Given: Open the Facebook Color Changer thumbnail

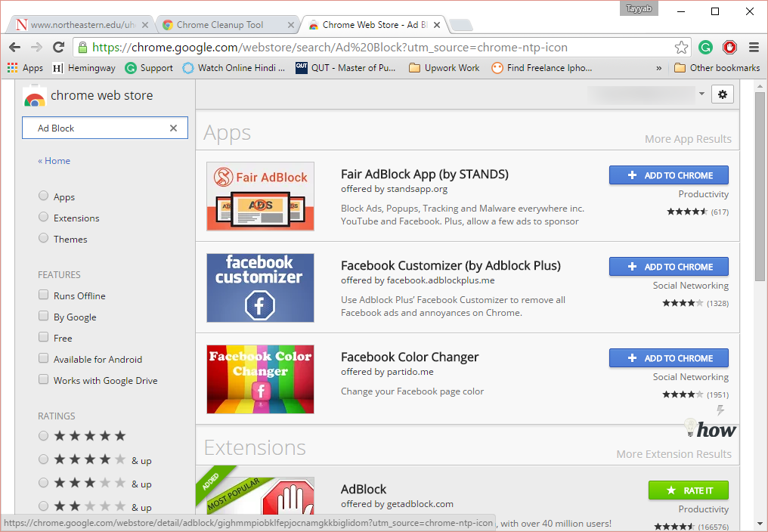Looking at the screenshot, I should (260, 379).
